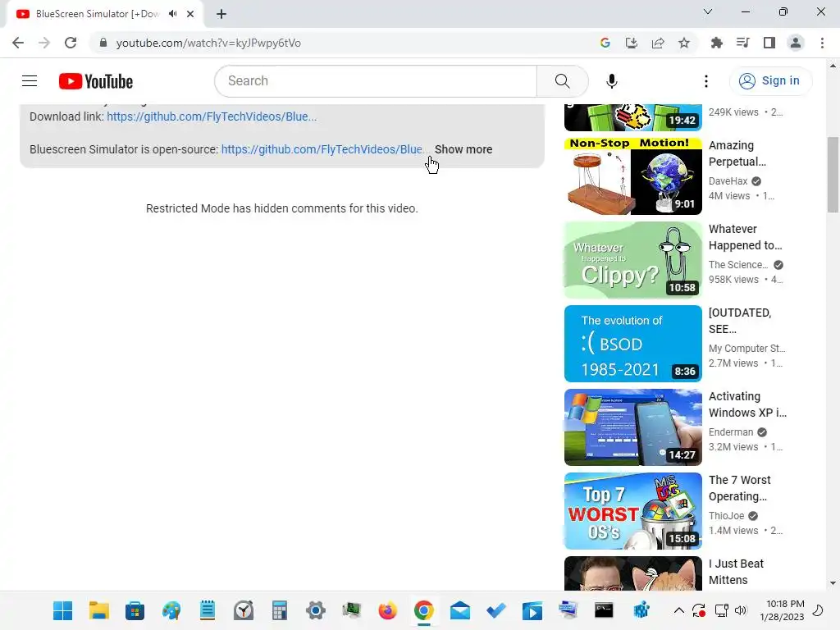Open Command Prompt from taskbar
Screen dimensions: 840x630
(604, 610)
